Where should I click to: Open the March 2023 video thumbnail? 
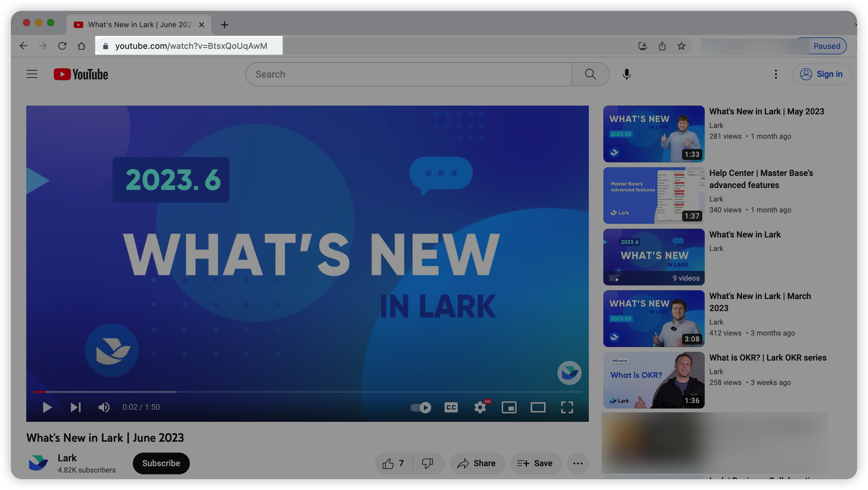(654, 319)
